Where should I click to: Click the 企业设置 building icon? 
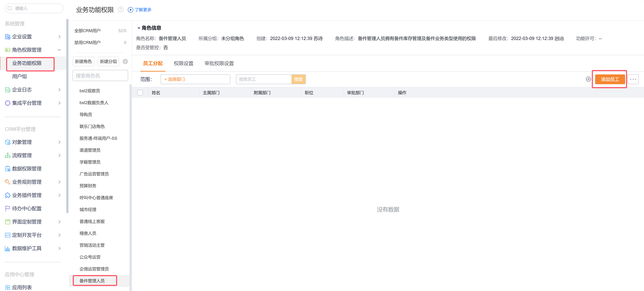coord(8,37)
